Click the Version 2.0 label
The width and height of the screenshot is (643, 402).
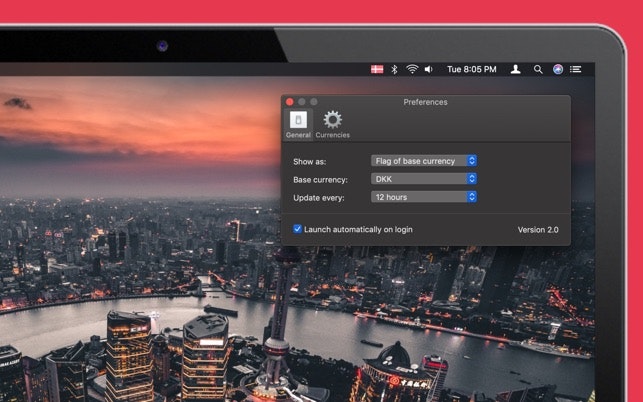pyautogui.click(x=538, y=230)
